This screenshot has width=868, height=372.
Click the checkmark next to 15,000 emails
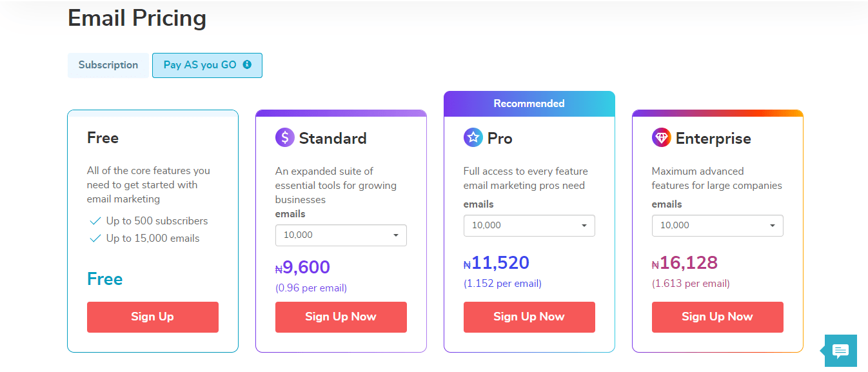(x=95, y=239)
